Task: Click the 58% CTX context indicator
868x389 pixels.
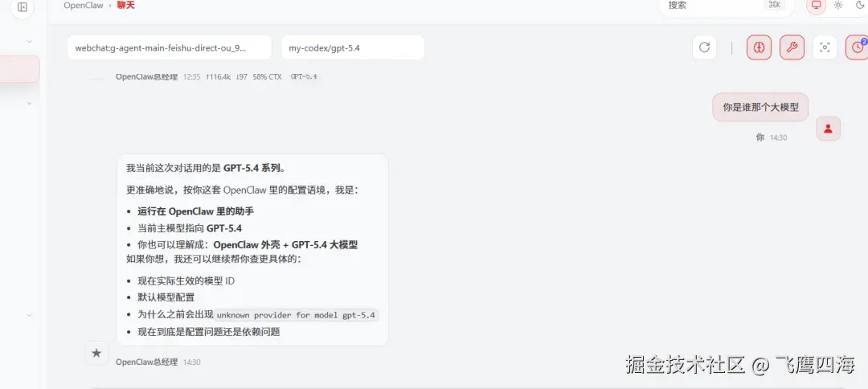Action: (x=268, y=77)
